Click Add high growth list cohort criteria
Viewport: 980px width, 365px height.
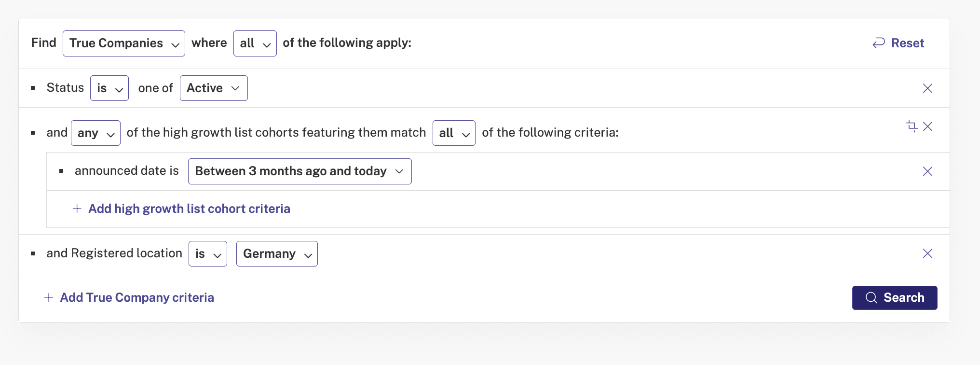pos(189,209)
